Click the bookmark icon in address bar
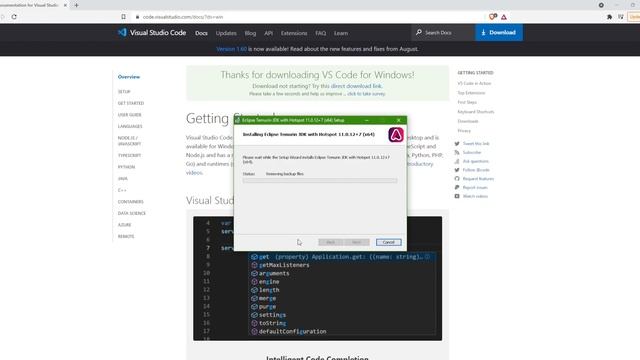Screen dimensions: 640x360 click(x=123, y=17)
